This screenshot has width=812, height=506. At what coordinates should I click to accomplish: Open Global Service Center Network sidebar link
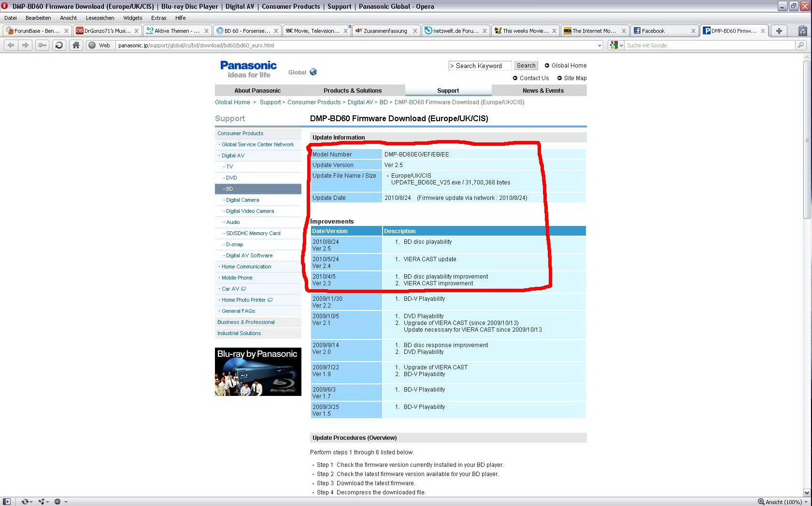257,144
